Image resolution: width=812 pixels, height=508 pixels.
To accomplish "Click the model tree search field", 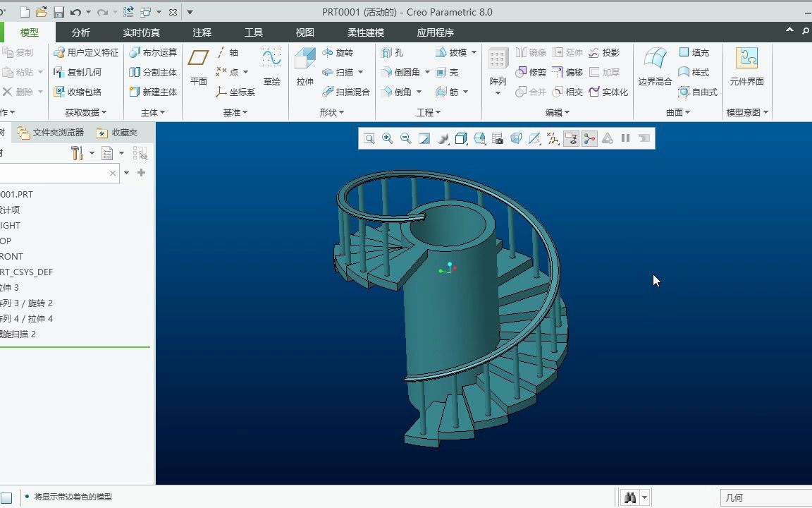I will pyautogui.click(x=53, y=173).
